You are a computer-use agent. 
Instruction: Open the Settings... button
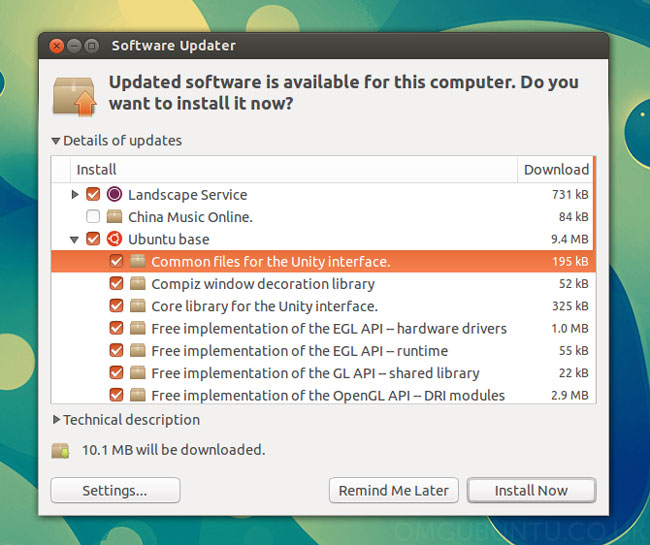115,490
